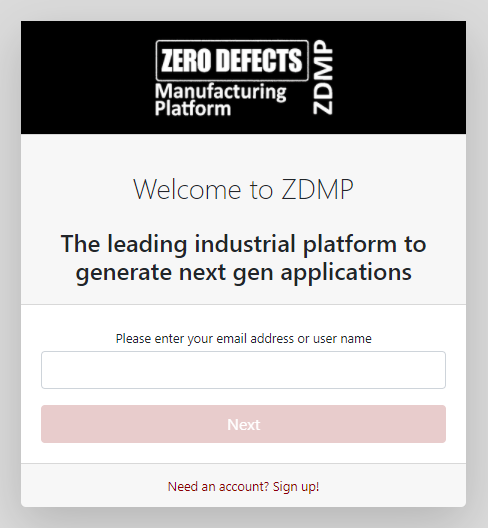488x528 pixels.
Task: Select the word 'Platform' in the logo
Action: point(193,109)
